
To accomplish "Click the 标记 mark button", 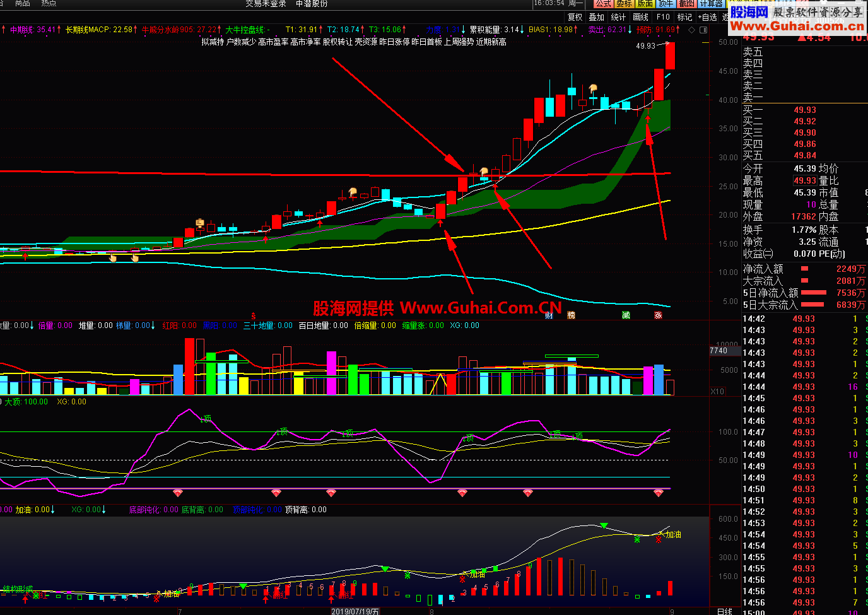I will (x=684, y=17).
